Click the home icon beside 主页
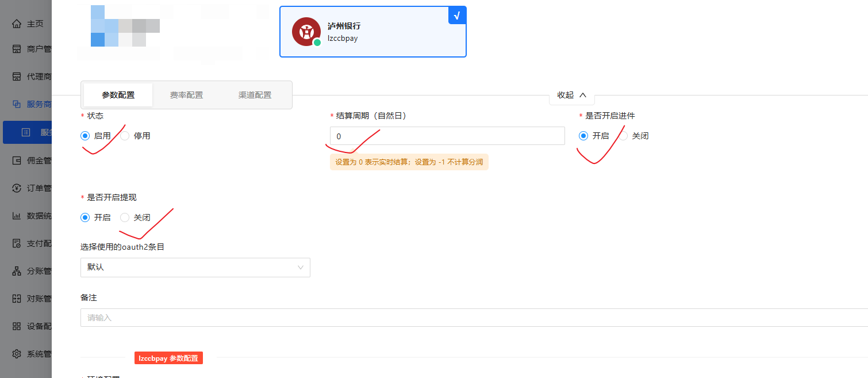This screenshot has width=868, height=378. point(17,24)
